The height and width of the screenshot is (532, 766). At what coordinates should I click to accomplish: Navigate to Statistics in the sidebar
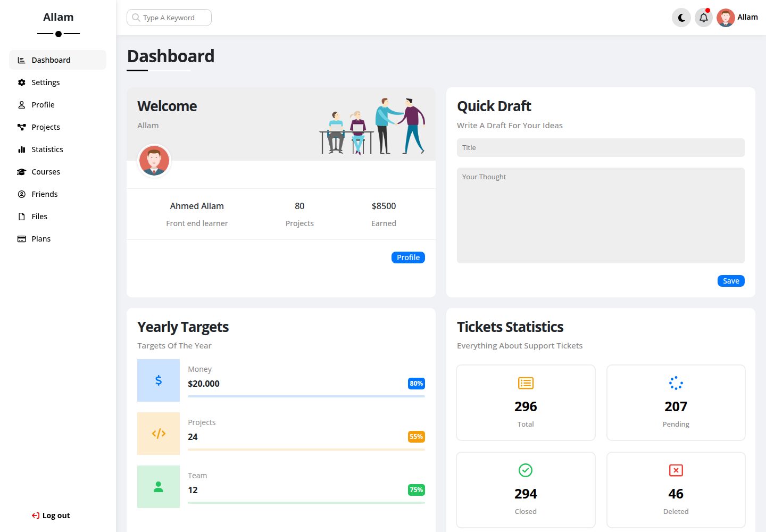point(57,149)
